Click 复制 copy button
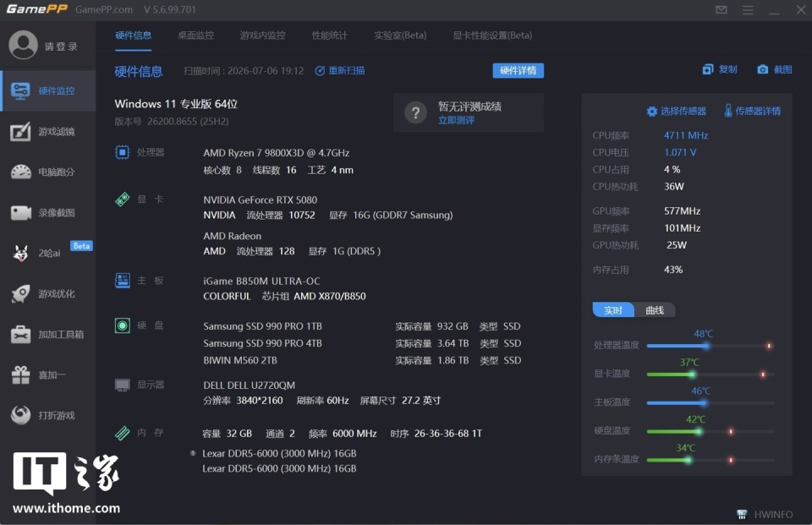The width and height of the screenshot is (812, 525). click(x=720, y=69)
